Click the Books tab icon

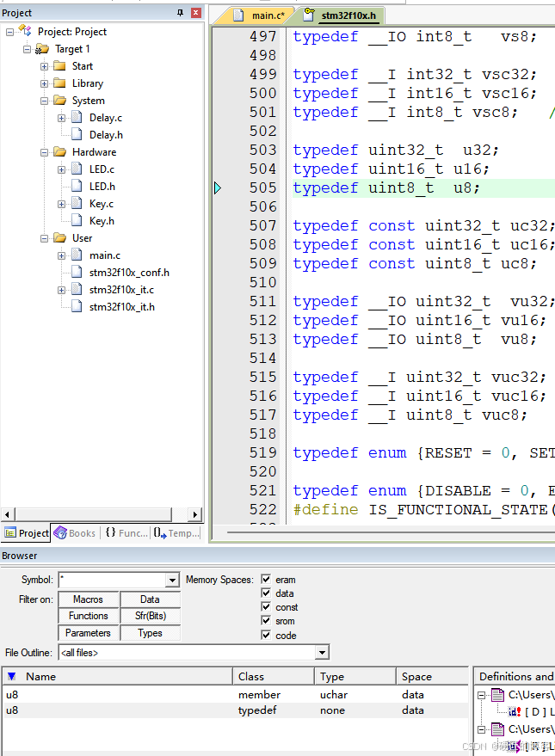(60, 532)
